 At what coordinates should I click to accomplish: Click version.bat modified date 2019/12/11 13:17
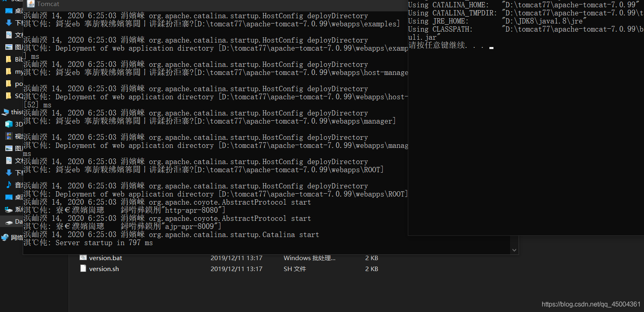point(237,258)
